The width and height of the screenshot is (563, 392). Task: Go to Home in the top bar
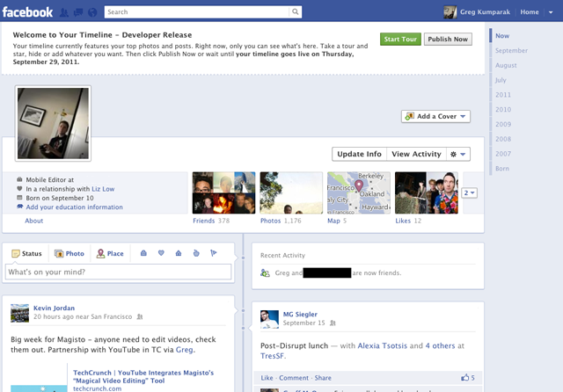click(x=530, y=12)
